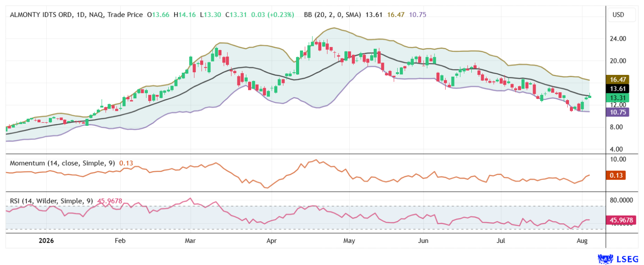
Task: Click the 0.13 momentum value tag
Action: [x=616, y=175]
